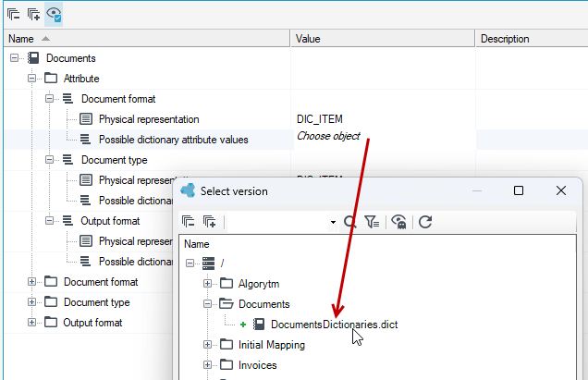Image resolution: width=588 pixels, height=380 pixels.
Task: Click Physical representation icon under Output format
Action: point(86,240)
